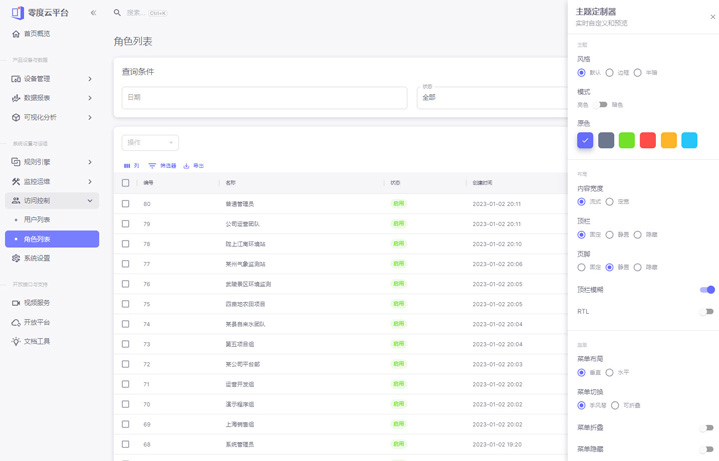The width and height of the screenshot is (719, 461).
Task: Tick the checkbox for row 80
Action: [126, 204]
